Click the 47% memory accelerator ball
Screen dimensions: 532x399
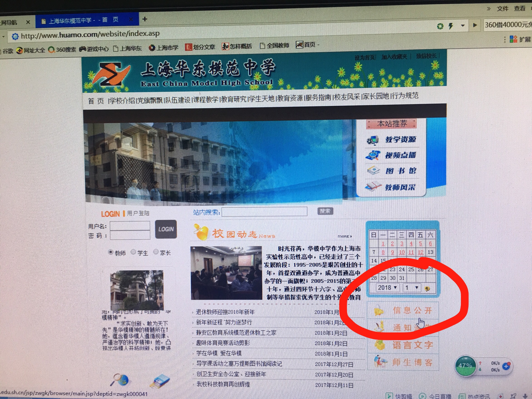pyautogui.click(x=465, y=366)
